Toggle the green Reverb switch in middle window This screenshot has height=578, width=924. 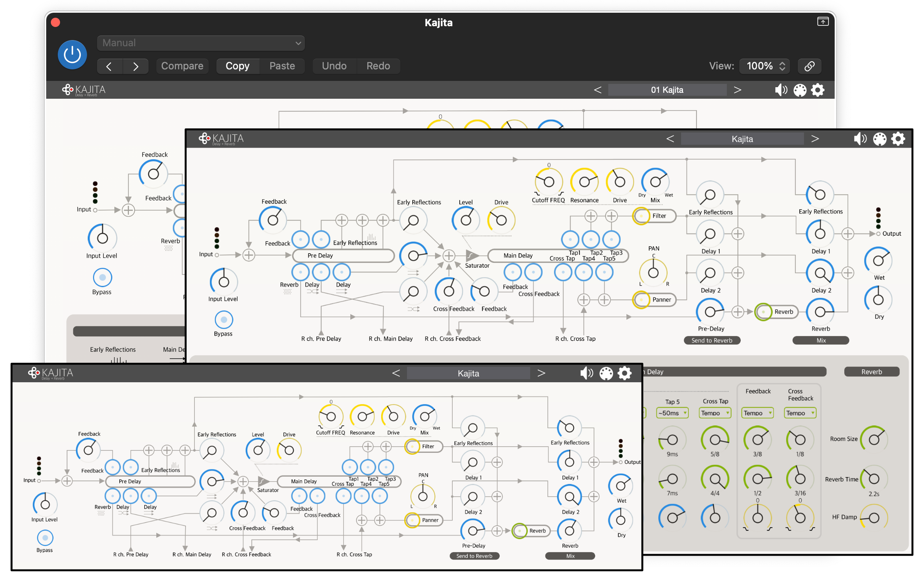point(763,312)
